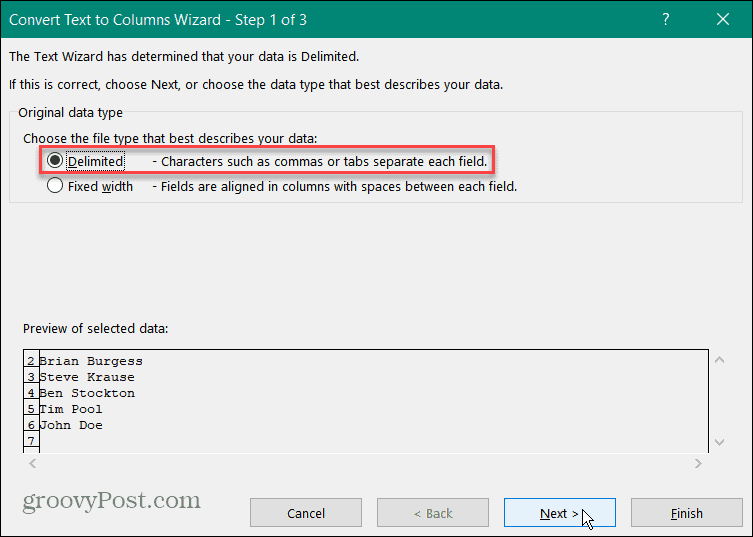
Task: Click the preview scroll left arrow
Action: pyautogui.click(x=33, y=464)
